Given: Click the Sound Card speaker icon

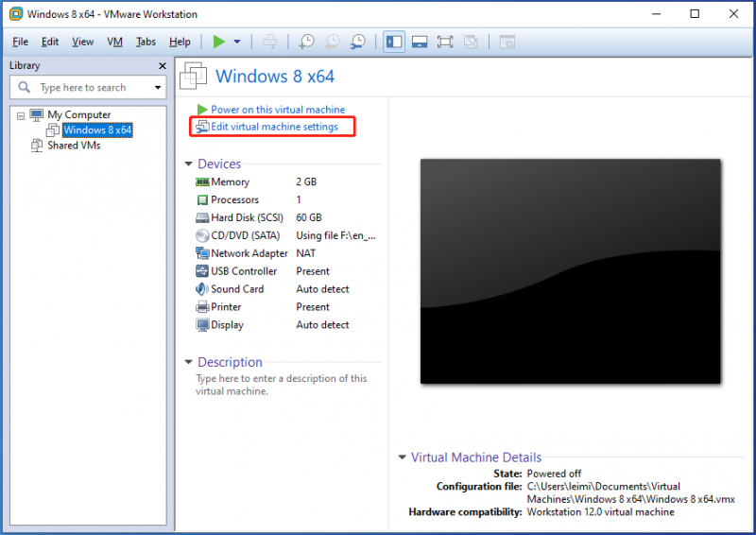Looking at the screenshot, I should (202, 289).
